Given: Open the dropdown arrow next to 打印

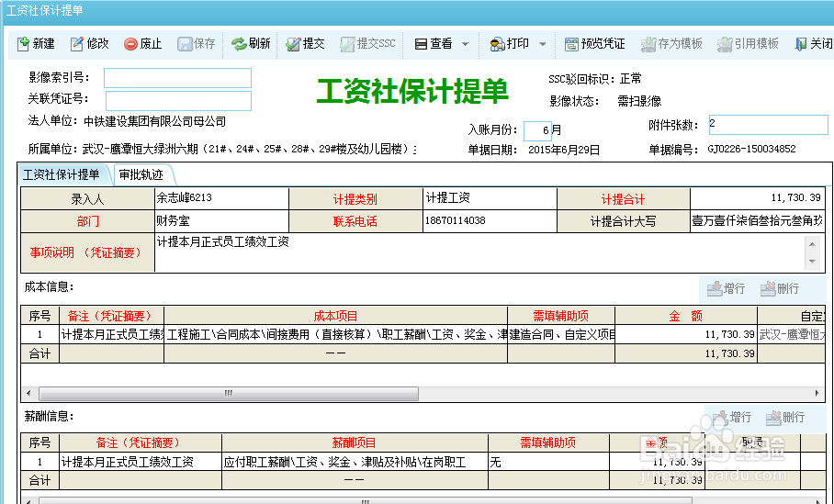Looking at the screenshot, I should click(543, 44).
